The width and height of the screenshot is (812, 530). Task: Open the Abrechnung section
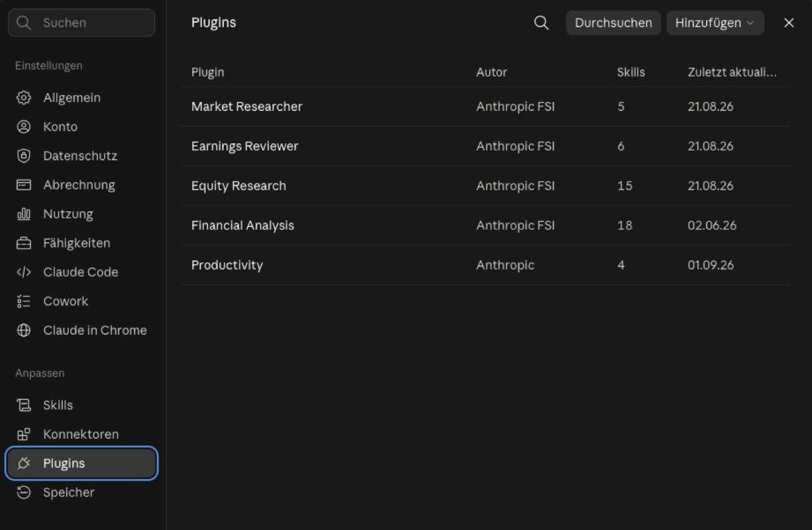(82, 185)
